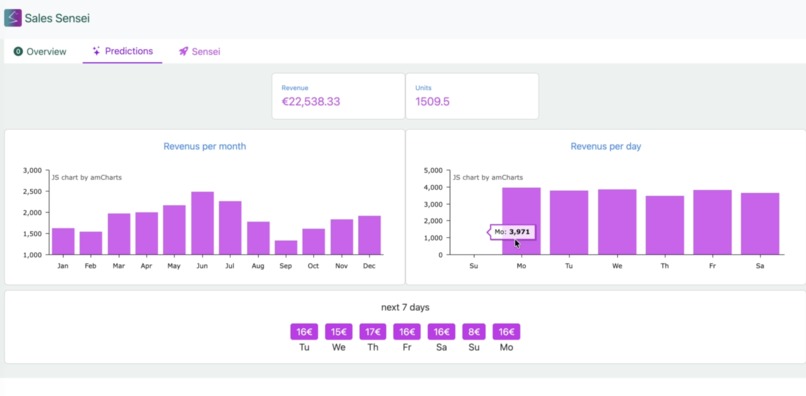Click the 15€ badge for We
Screen dimensions: 806x396
pyautogui.click(x=339, y=332)
